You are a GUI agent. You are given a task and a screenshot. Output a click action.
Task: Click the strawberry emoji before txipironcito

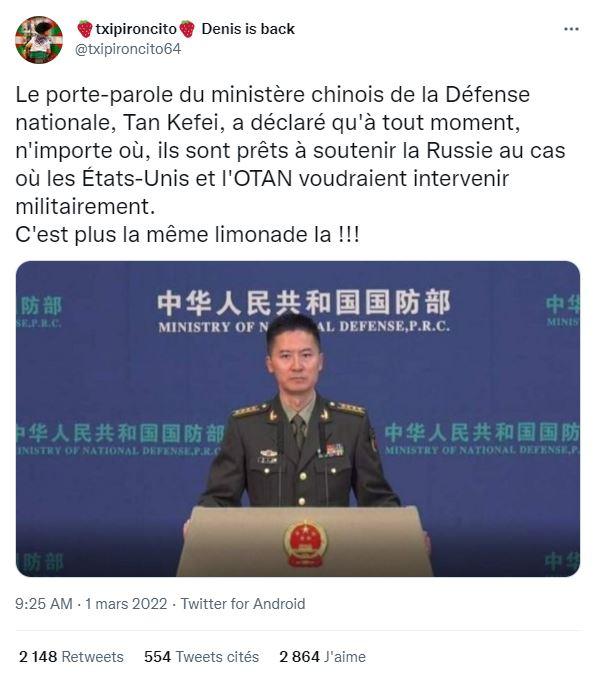(85, 29)
